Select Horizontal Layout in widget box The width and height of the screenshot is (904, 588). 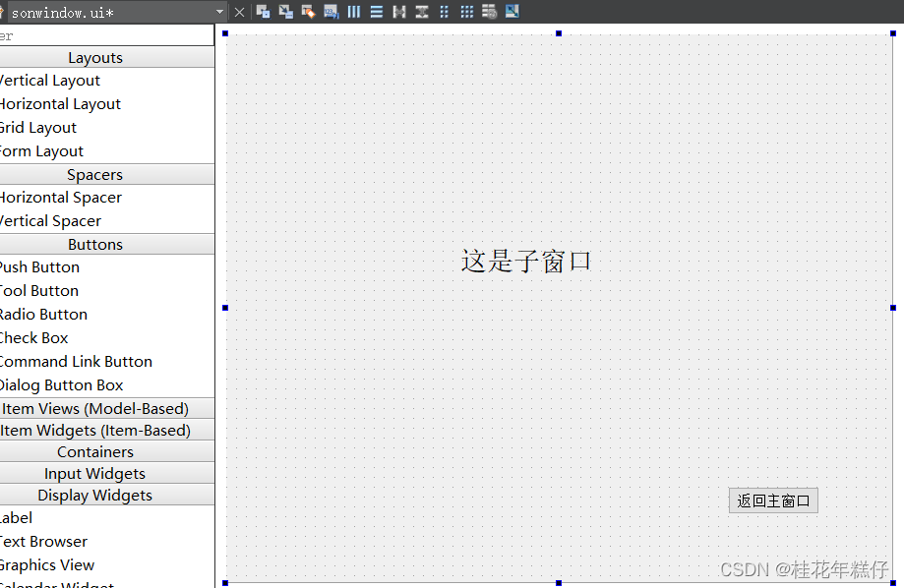[106, 104]
